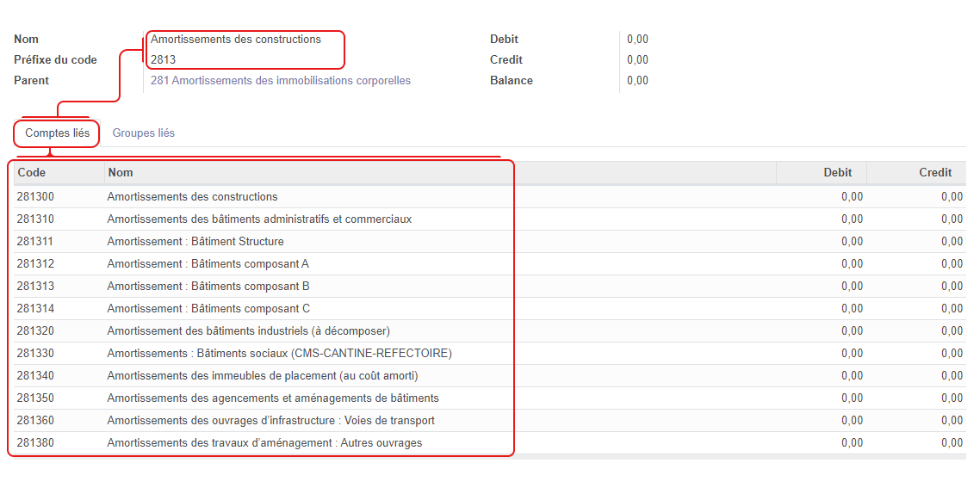
Task: Select account 281310 bâtiments administratifs et commerciaux
Action: click(490, 219)
